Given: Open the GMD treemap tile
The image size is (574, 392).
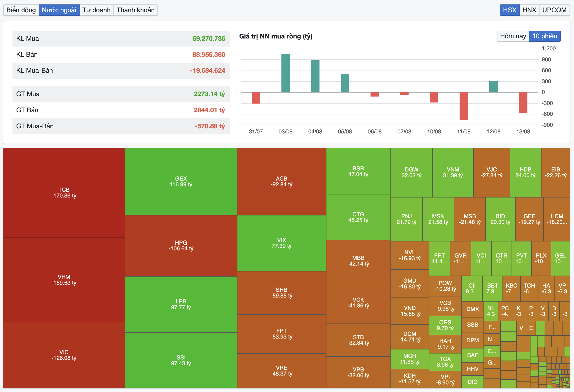Looking at the screenshot, I should tap(410, 284).
